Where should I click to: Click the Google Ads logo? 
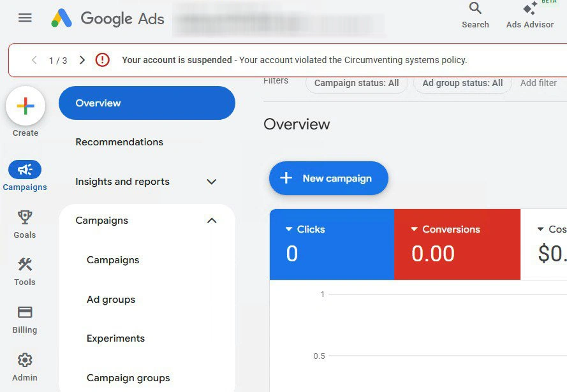coord(108,18)
